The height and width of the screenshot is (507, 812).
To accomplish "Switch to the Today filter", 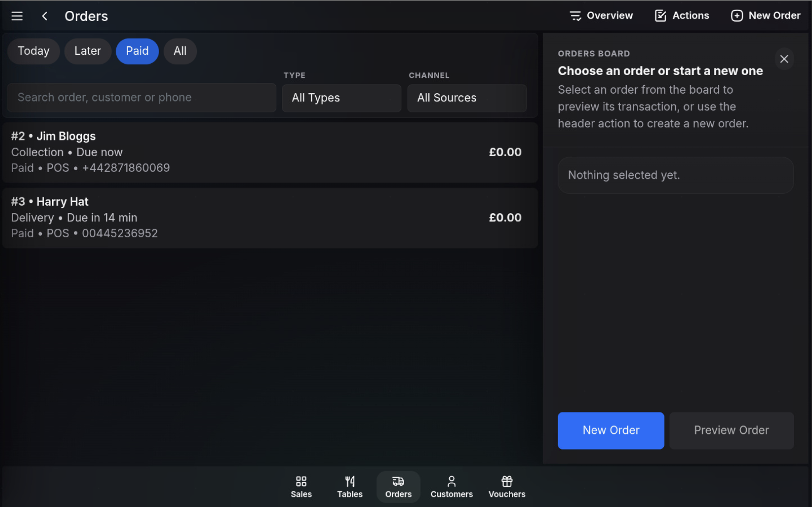I will 34,51.
